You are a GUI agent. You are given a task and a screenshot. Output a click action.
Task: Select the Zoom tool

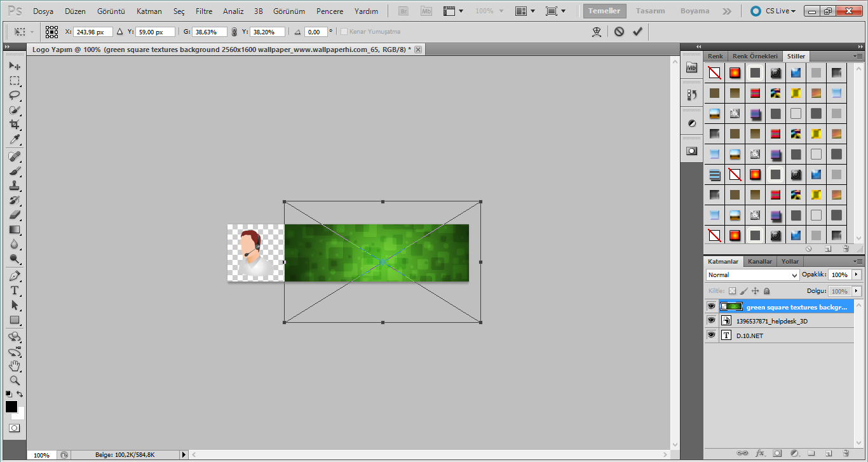pos(15,381)
